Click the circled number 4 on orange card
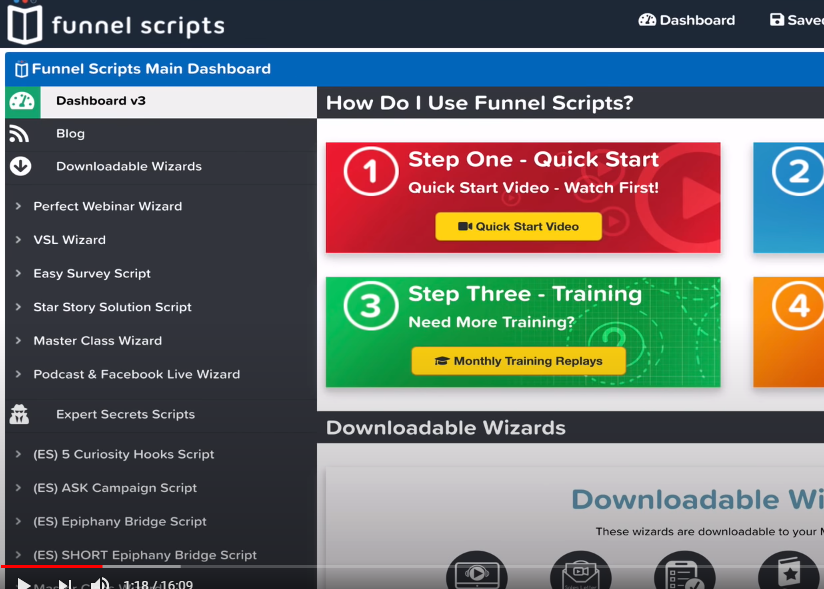 (798, 306)
